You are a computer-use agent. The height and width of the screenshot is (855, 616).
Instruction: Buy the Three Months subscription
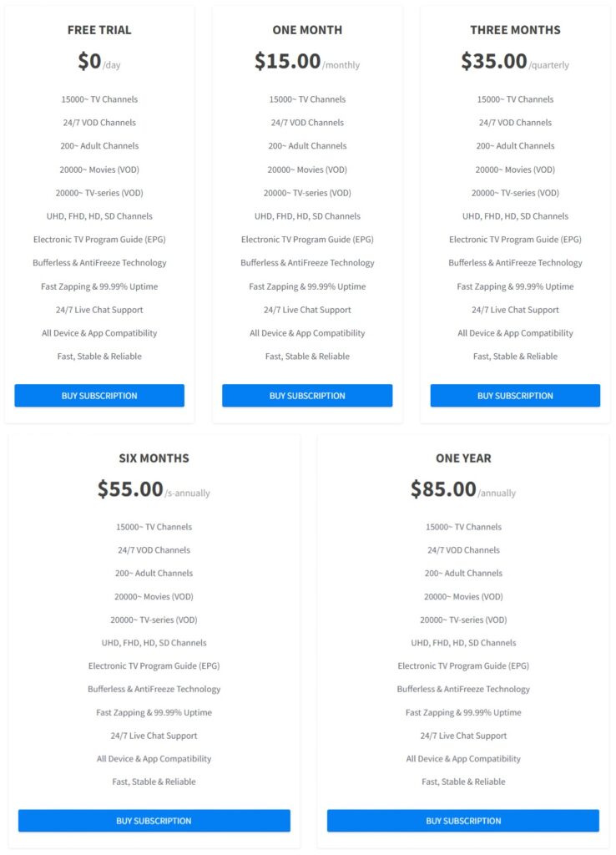(515, 396)
